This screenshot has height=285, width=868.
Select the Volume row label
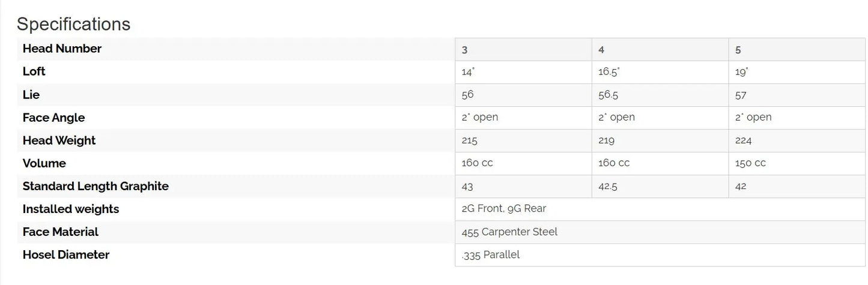[44, 163]
